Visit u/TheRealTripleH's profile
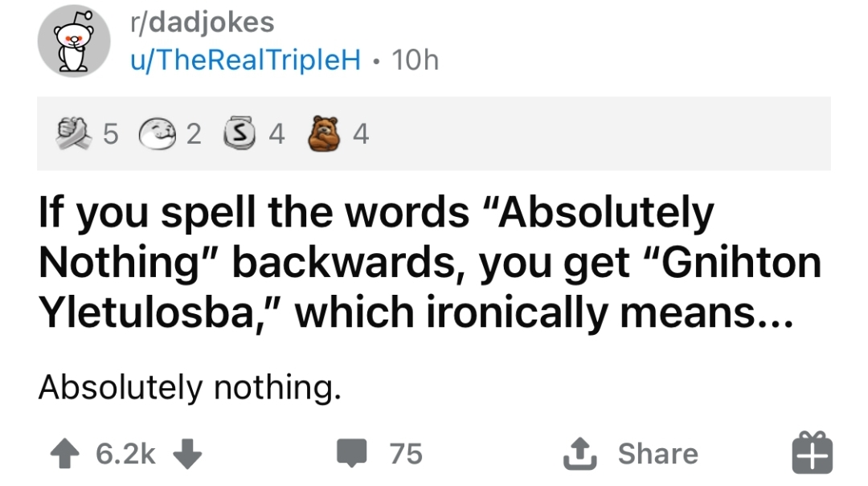 point(244,60)
